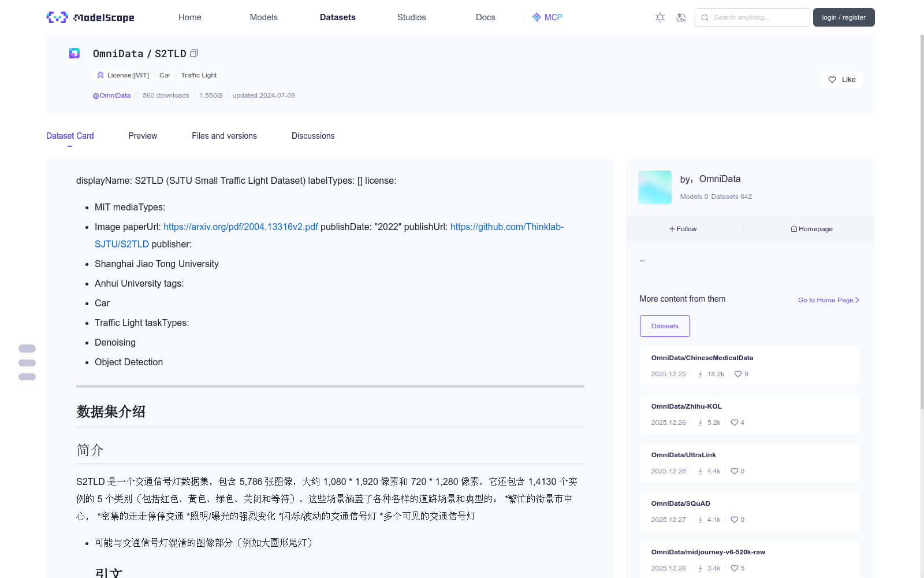924x578 pixels.
Task: Switch to Files and versions tab
Action: pos(224,136)
